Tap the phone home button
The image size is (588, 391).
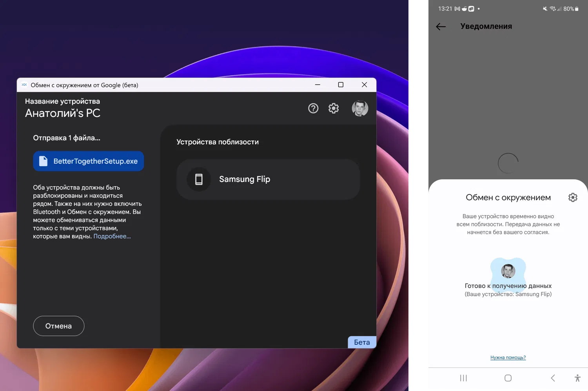pos(508,378)
